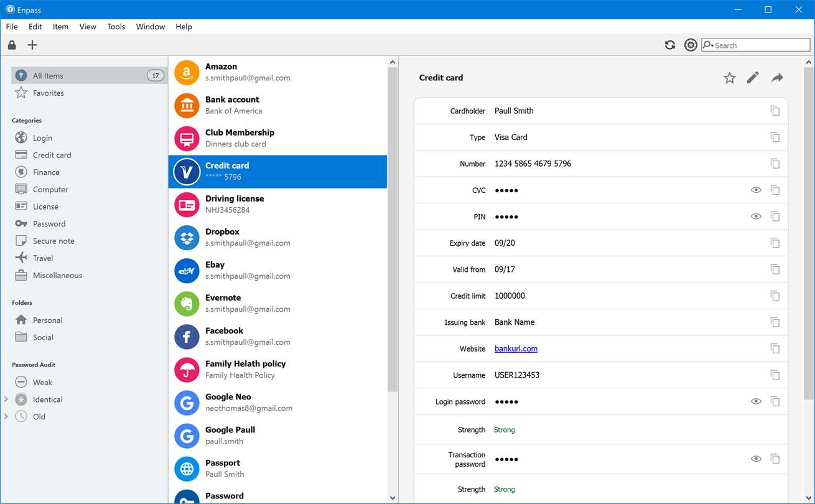This screenshot has width=815, height=504.
Task: Lock the vault with the padlock icon
Action: click(12, 45)
